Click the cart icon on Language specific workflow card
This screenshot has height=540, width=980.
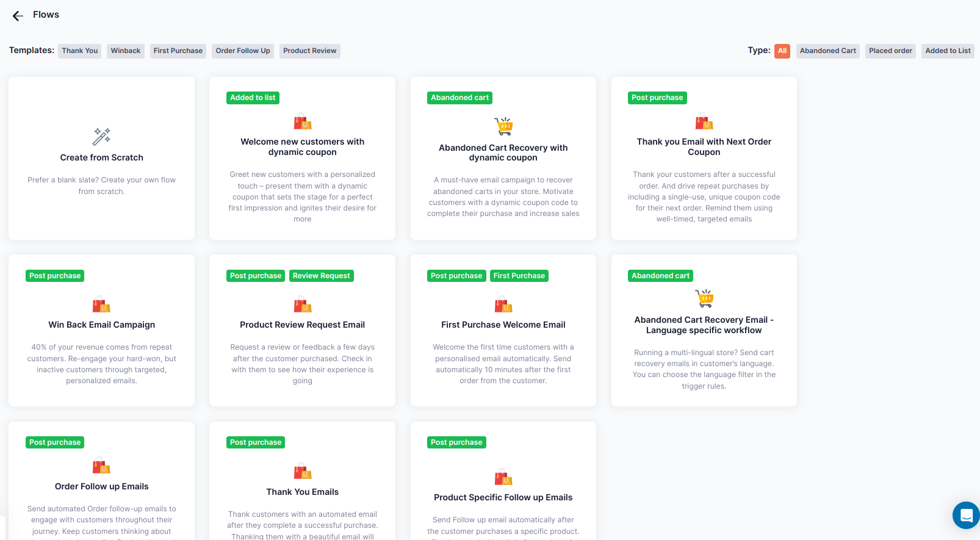click(x=704, y=298)
